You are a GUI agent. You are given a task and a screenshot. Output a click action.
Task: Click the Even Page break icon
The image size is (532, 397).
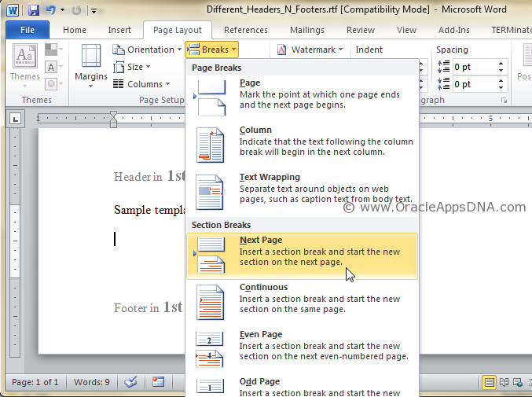tap(210, 350)
